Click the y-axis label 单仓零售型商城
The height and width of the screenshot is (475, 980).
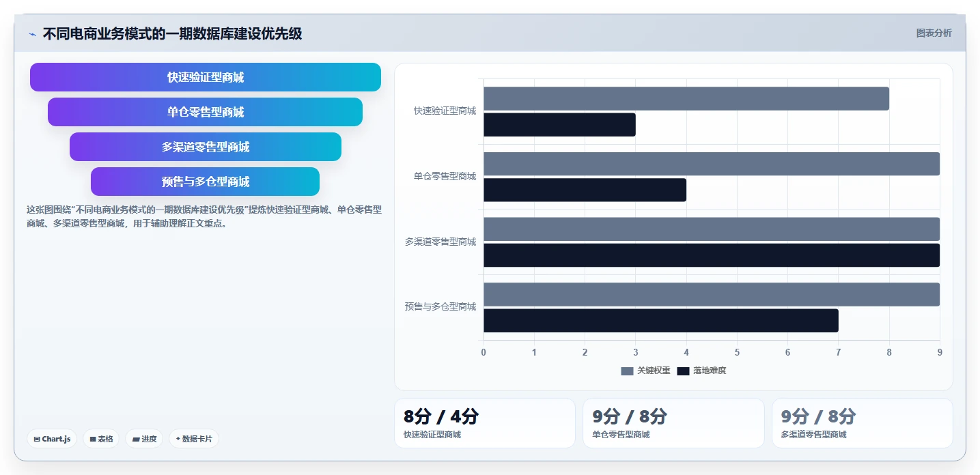pos(445,176)
